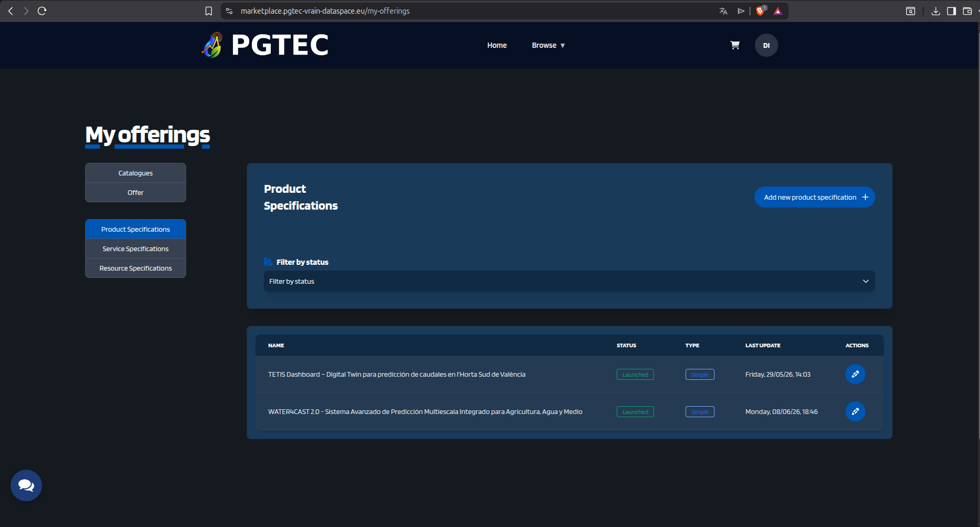Click the Product Specifications panel heading
Screen dimensions: 980x527
pos(301,197)
